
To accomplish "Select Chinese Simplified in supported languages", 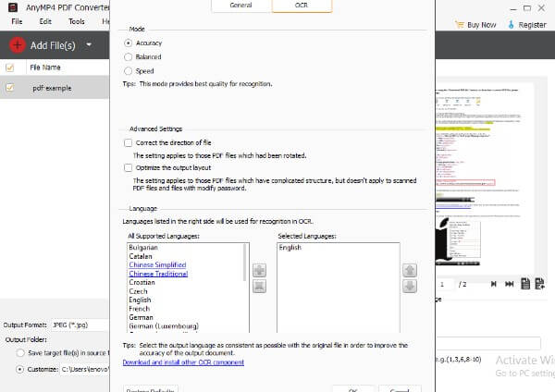I will click(x=157, y=264).
